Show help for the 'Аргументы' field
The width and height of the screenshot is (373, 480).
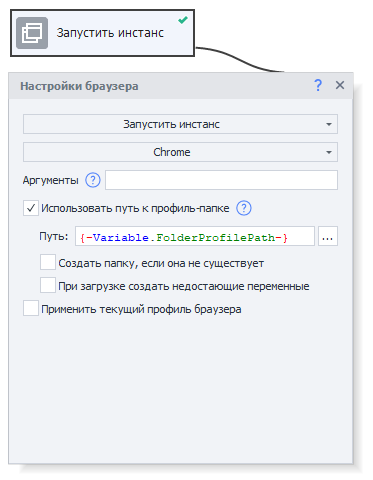pyautogui.click(x=93, y=180)
